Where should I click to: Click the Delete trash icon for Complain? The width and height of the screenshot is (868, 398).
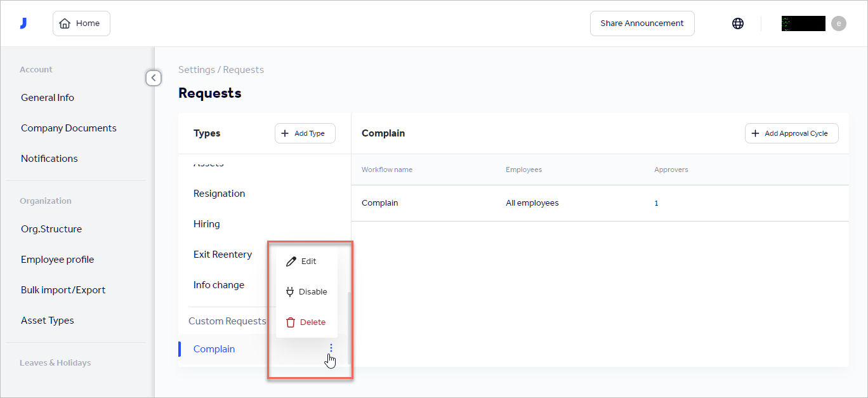291,322
